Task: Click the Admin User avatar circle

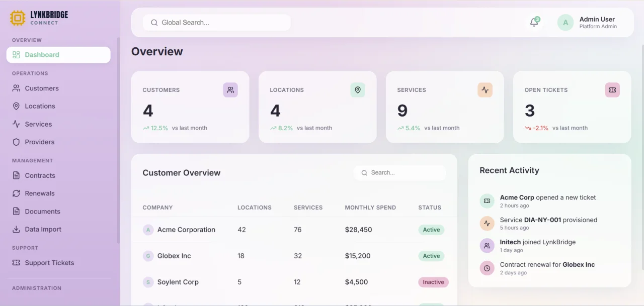Action: click(x=566, y=23)
